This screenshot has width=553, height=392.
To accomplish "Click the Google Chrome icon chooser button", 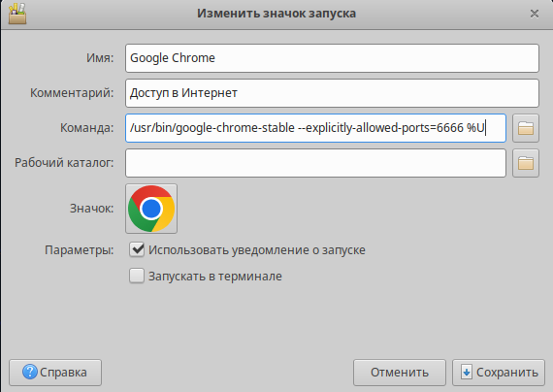I will click(151, 209).
